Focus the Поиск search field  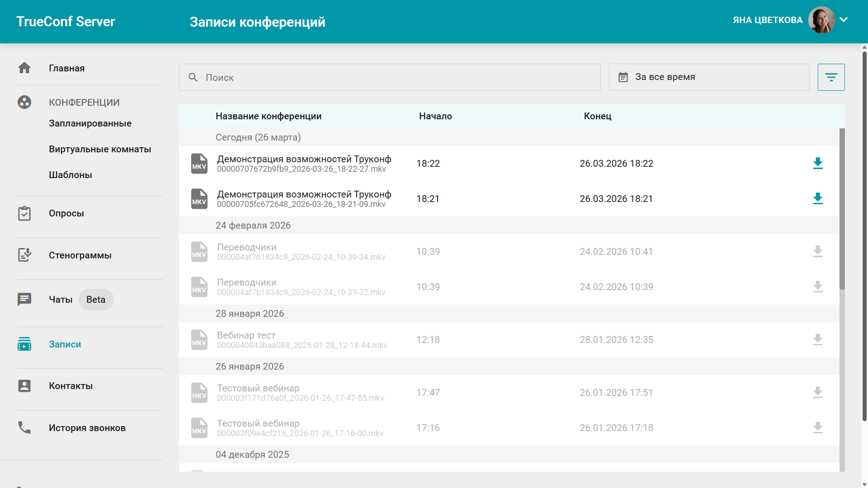point(390,77)
